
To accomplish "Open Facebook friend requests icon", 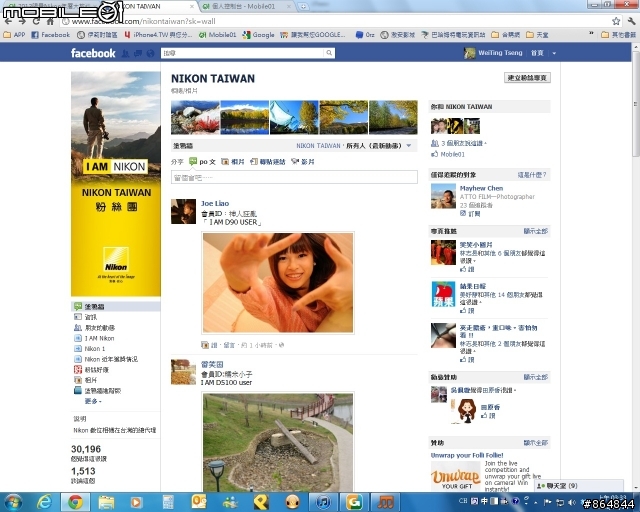I will click(x=126, y=53).
